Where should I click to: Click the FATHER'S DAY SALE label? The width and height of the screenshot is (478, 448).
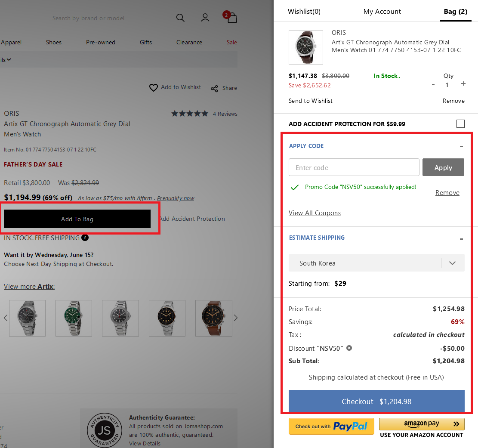click(33, 164)
